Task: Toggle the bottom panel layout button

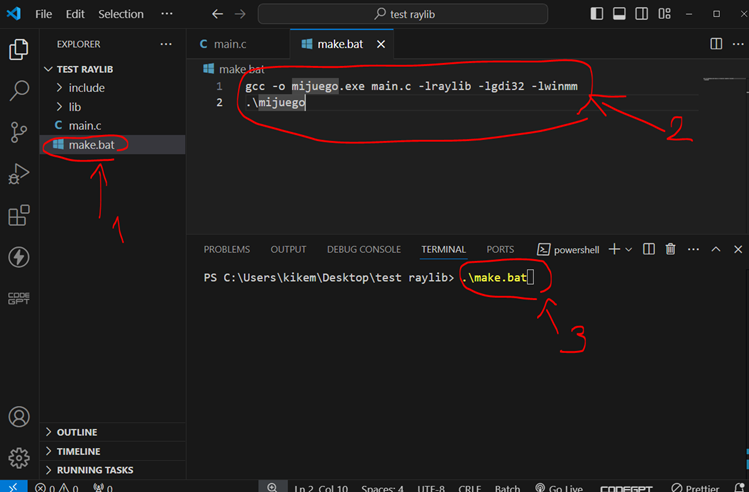Action: (x=619, y=14)
